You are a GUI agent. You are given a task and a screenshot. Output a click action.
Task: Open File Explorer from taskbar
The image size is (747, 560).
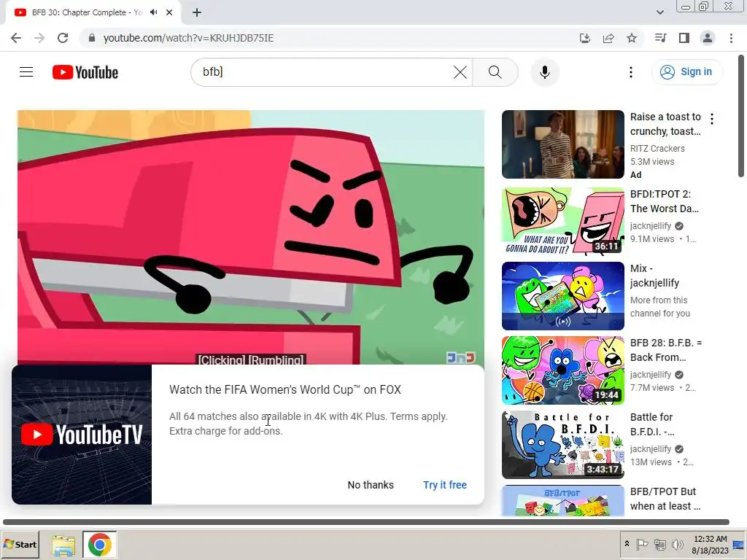[63, 545]
